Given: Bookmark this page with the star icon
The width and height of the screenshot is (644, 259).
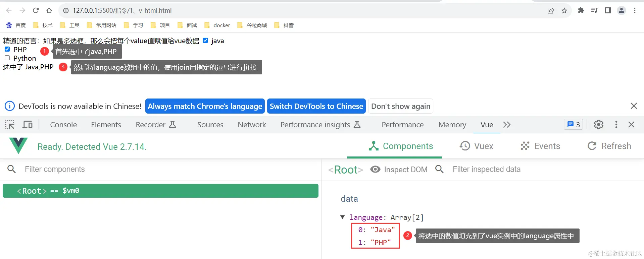Looking at the screenshot, I should point(564,11).
